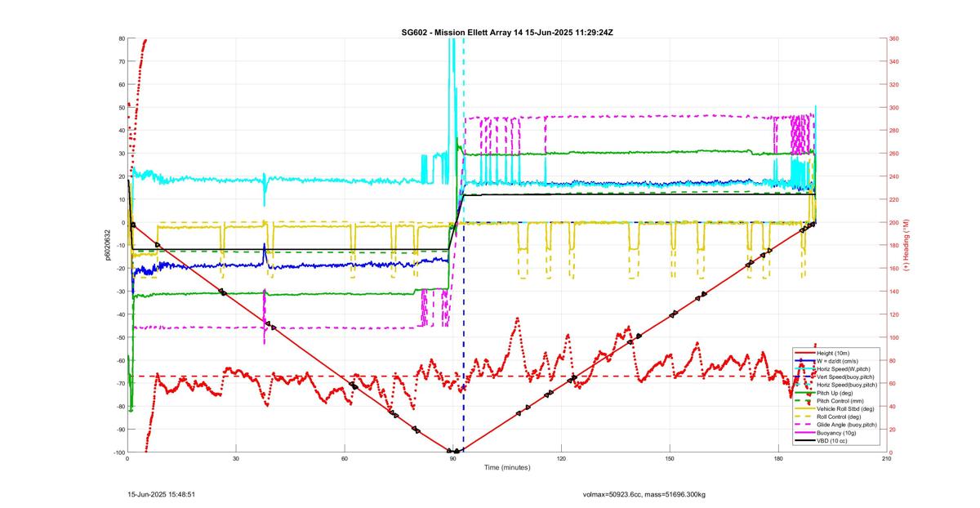Click the '150' tick label on time axis
Viewport: 980px width, 508px height.
[x=670, y=459]
